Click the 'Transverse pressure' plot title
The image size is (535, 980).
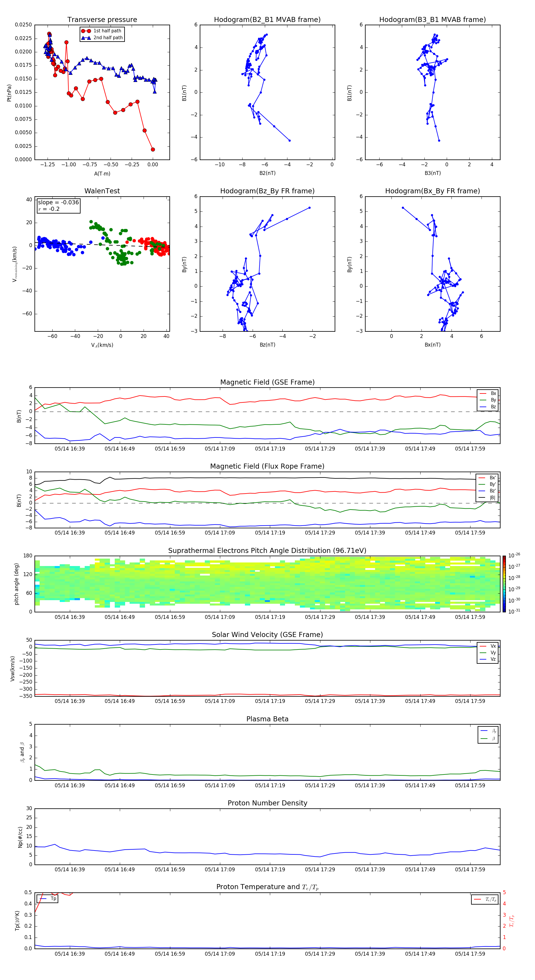coord(102,19)
